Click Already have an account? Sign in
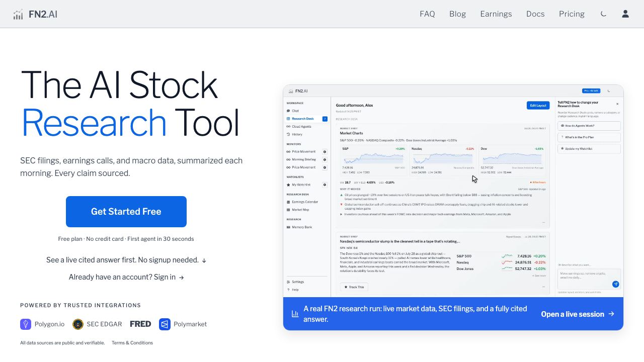644x362 pixels. click(x=126, y=277)
